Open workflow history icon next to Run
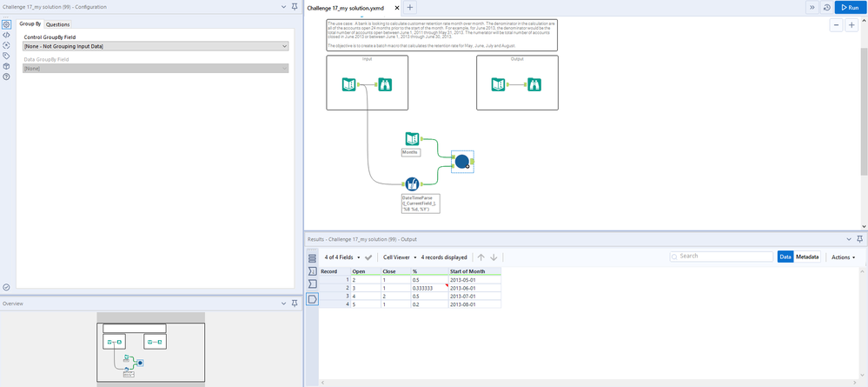 point(825,7)
